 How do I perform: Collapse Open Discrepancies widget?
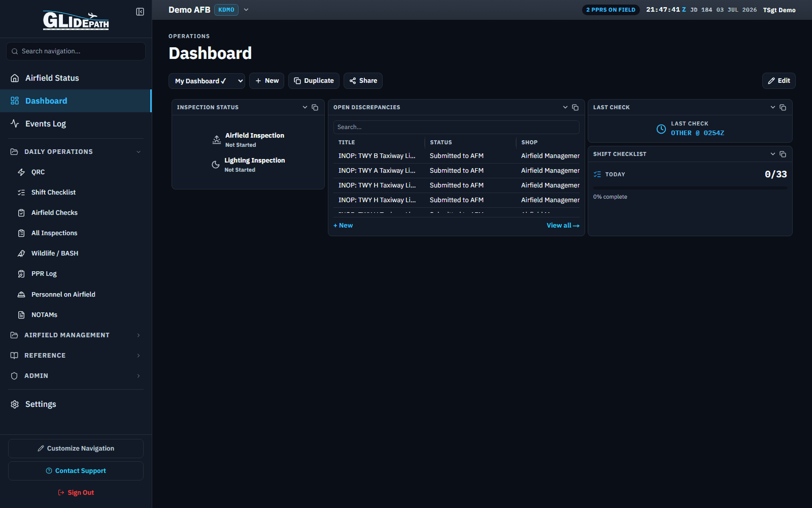(x=565, y=107)
